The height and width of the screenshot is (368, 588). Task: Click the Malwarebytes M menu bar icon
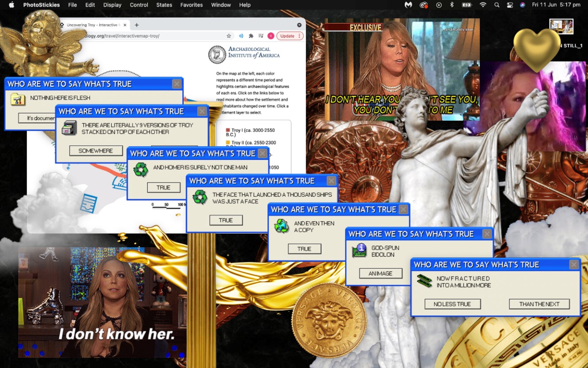tap(408, 5)
